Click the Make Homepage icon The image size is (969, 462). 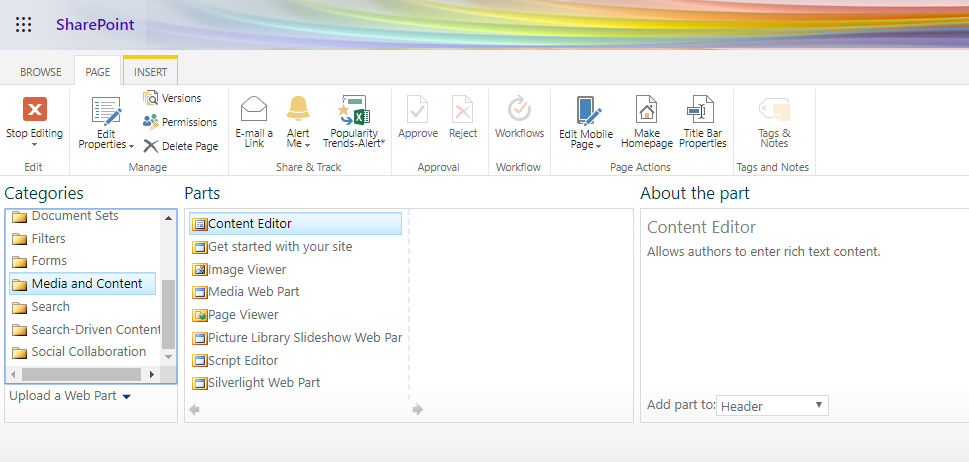(646, 109)
